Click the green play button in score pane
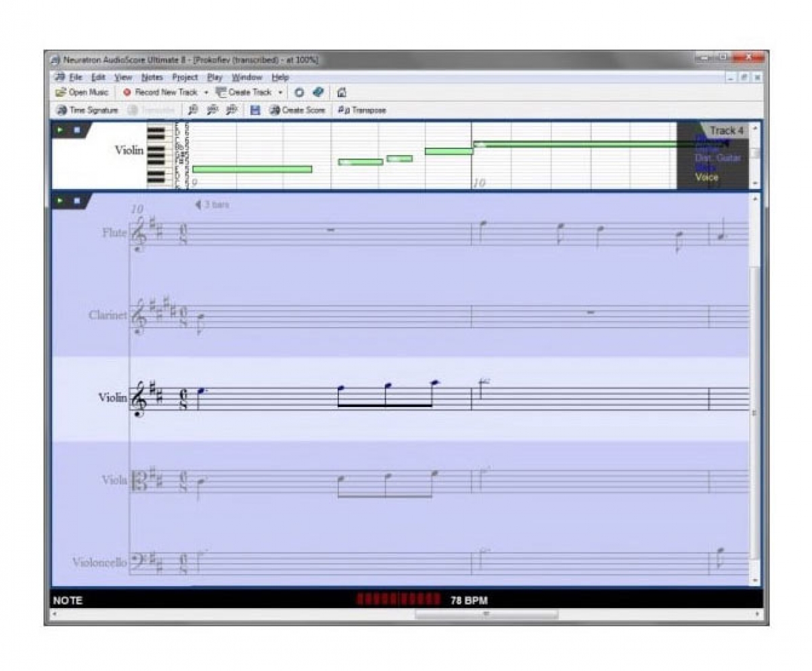Viewport: 812px width, 671px height. (x=61, y=201)
